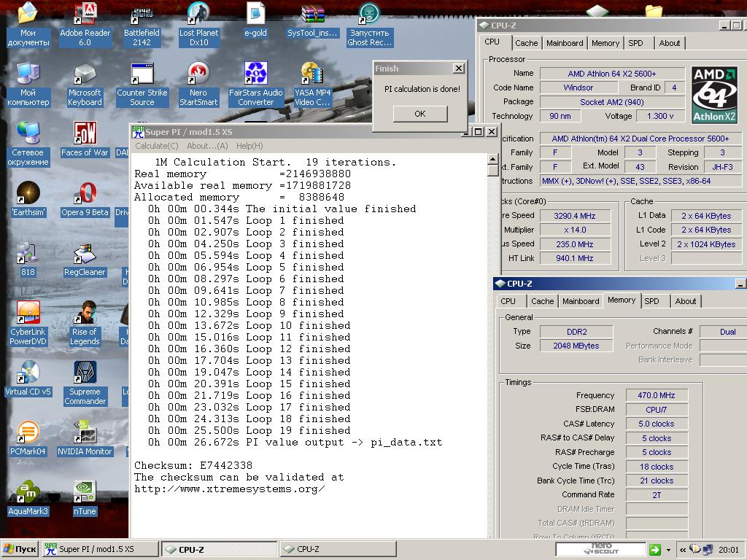Click the HT Link value 940.1 MHz
The width and height of the screenshot is (747, 560).
coord(575,258)
